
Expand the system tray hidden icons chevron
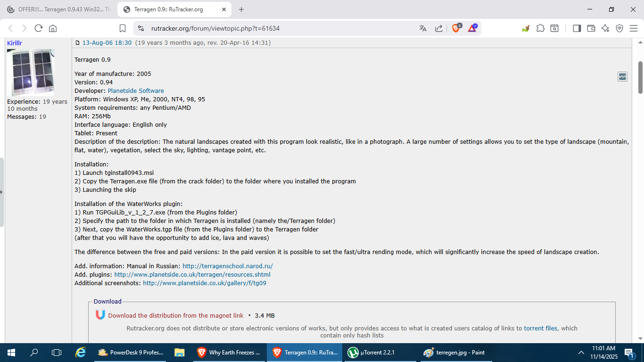click(x=581, y=353)
